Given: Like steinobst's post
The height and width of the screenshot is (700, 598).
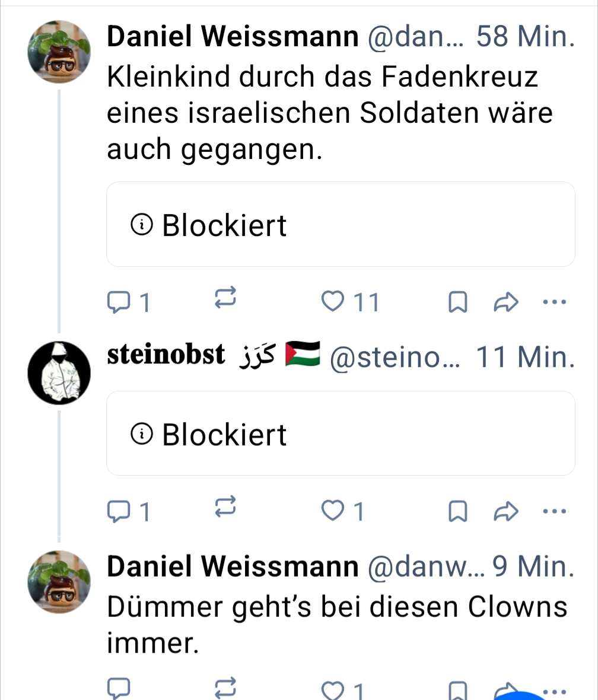Looking at the screenshot, I should [331, 511].
